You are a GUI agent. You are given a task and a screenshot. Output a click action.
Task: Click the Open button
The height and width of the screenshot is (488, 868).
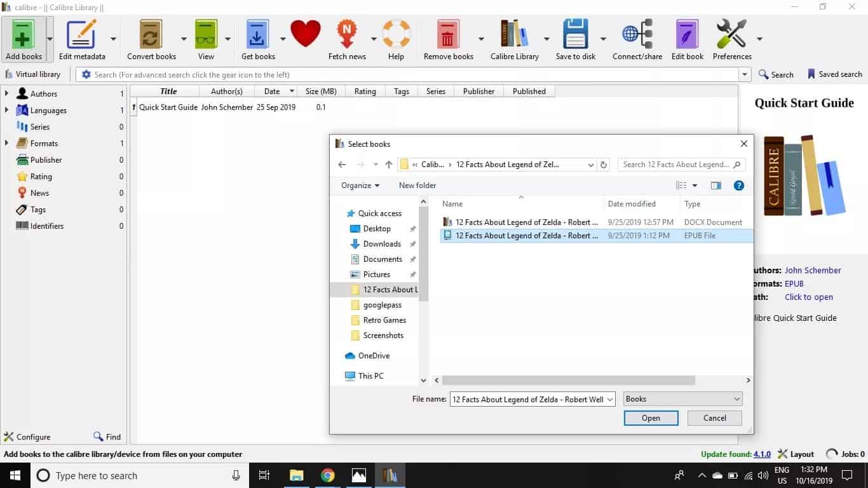click(651, 418)
